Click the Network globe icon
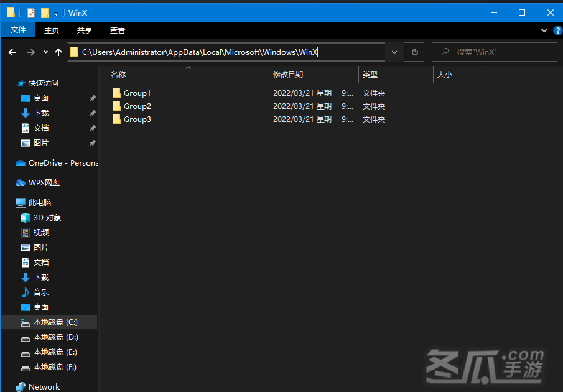Viewport: 563px width, 392px height. 21,387
